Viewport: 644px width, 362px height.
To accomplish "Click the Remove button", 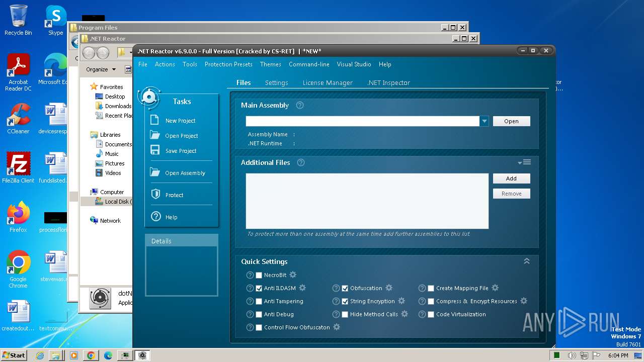I will pyautogui.click(x=511, y=194).
